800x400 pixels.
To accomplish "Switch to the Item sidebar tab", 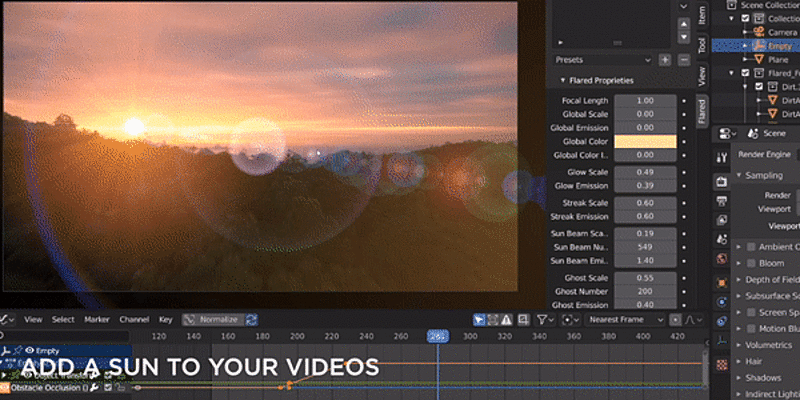I will [702, 15].
